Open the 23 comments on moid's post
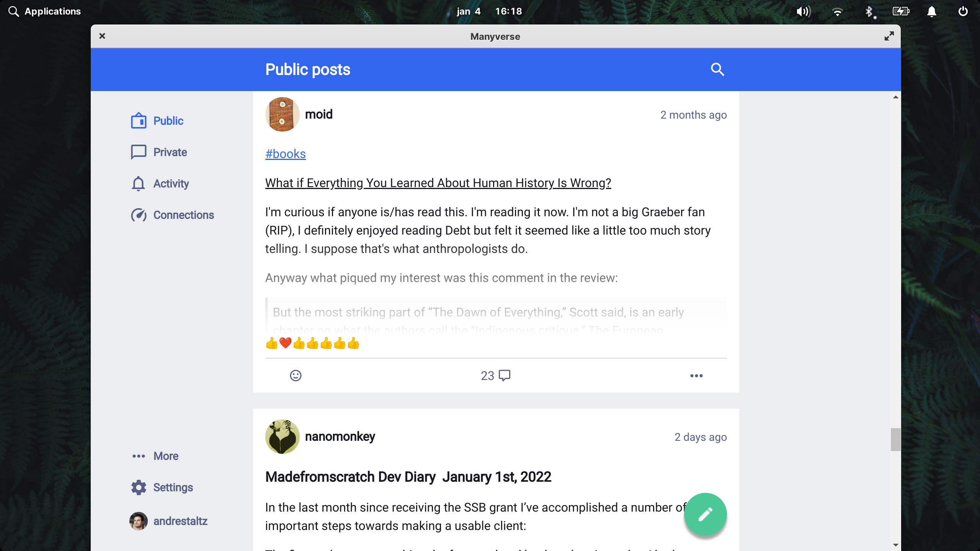The image size is (980, 551). (495, 375)
